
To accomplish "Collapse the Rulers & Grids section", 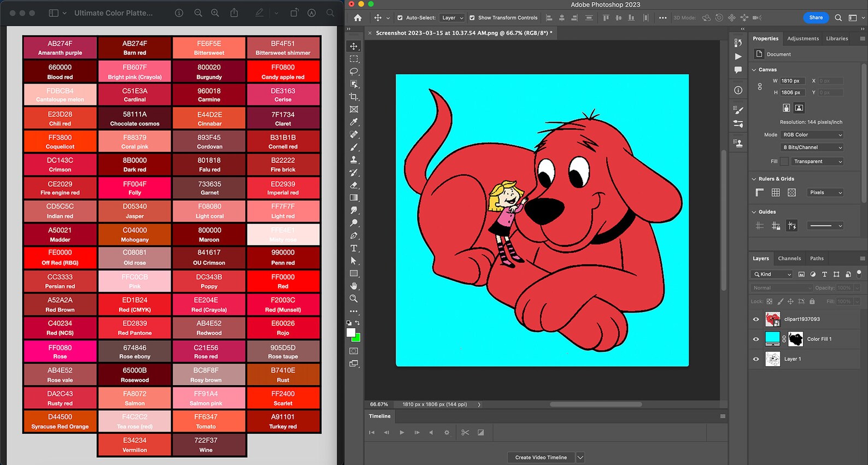I will [754, 179].
